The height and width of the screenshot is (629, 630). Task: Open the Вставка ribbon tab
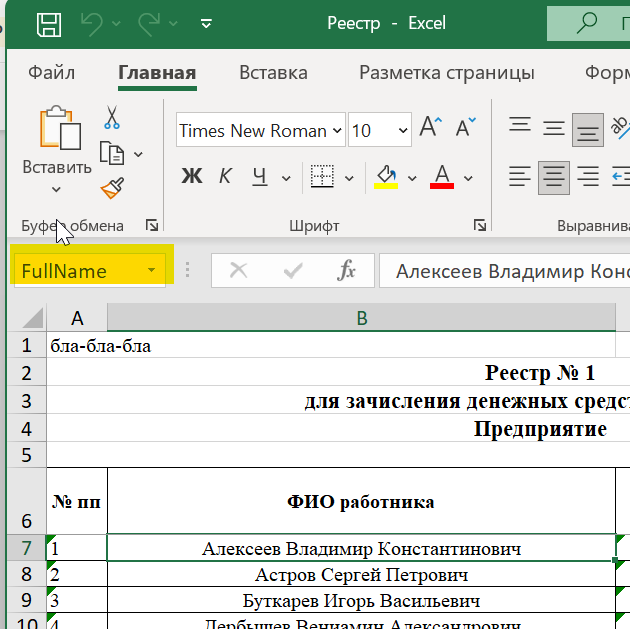click(273, 73)
